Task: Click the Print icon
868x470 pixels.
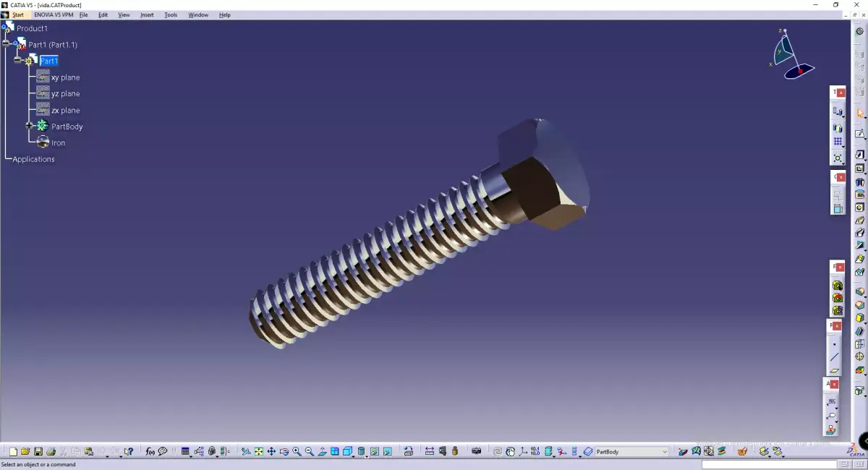Action: (51, 450)
